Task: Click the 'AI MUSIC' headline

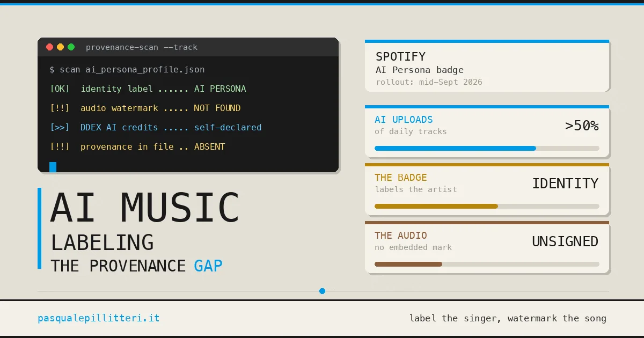Action: point(145,208)
